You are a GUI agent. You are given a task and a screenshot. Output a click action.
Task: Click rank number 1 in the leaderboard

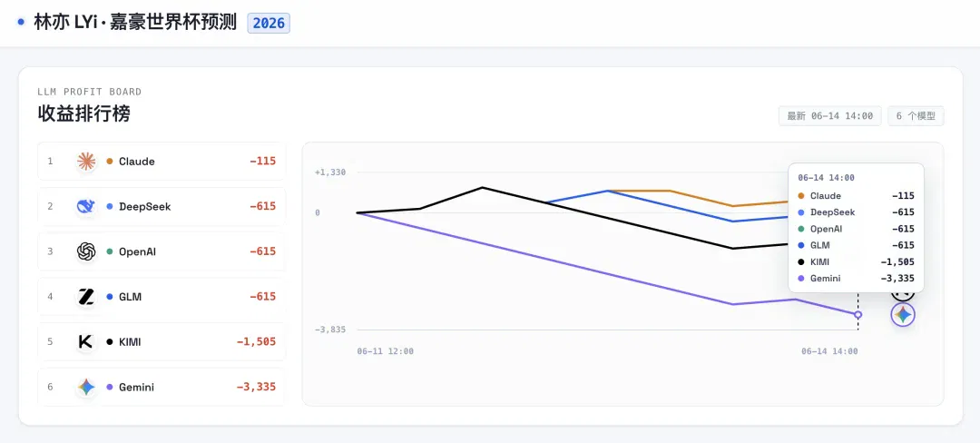50,162
